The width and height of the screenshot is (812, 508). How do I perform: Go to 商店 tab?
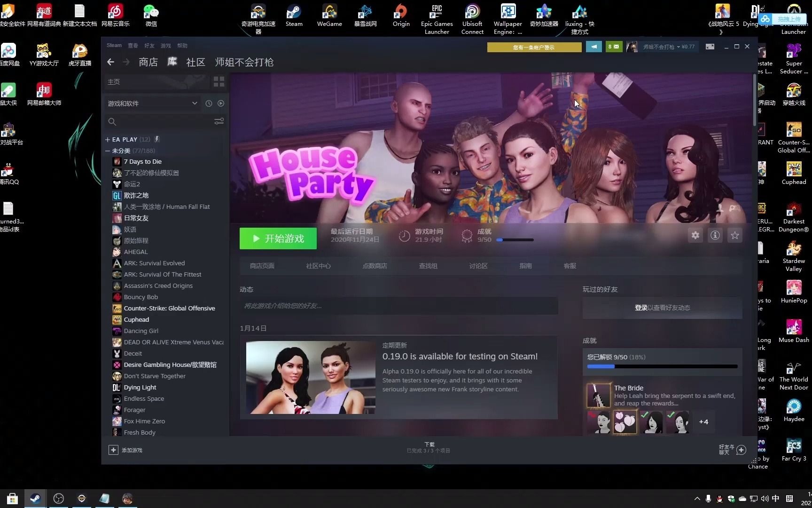pos(148,62)
